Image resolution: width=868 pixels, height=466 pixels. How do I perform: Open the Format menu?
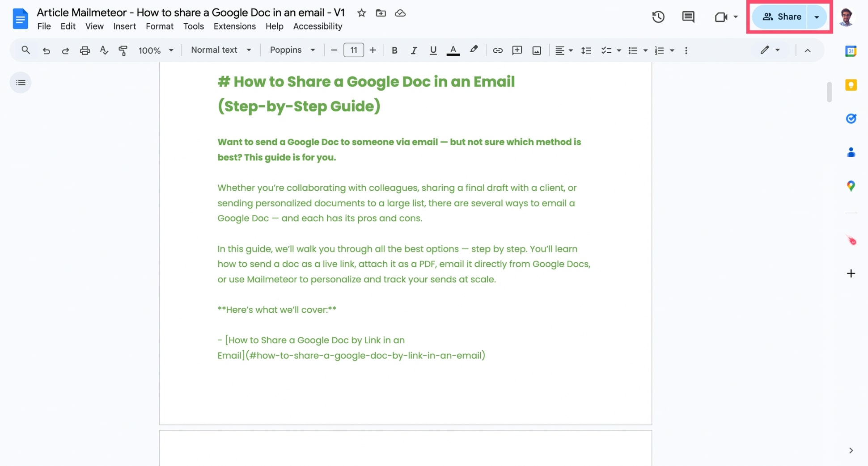159,26
